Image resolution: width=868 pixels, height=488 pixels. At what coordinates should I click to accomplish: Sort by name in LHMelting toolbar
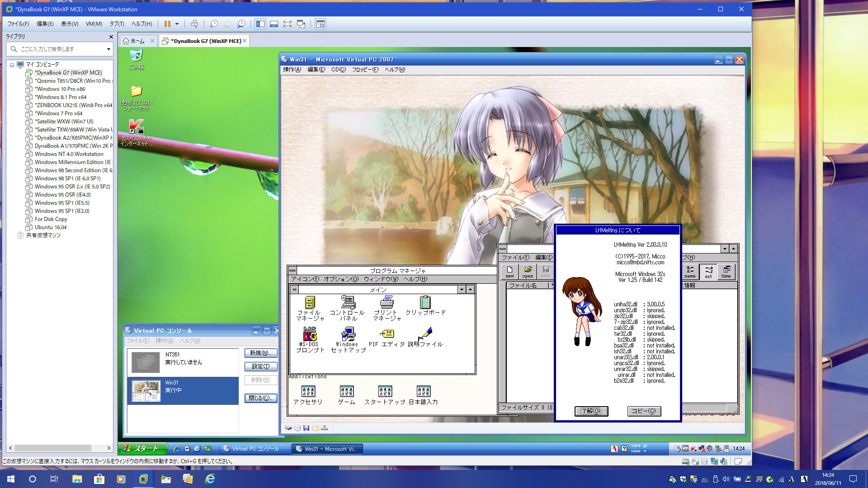(690, 272)
